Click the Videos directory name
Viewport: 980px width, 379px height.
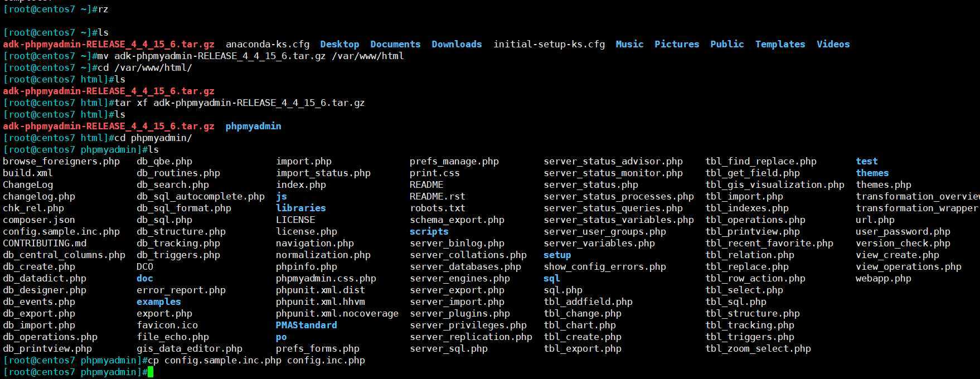[x=833, y=44]
